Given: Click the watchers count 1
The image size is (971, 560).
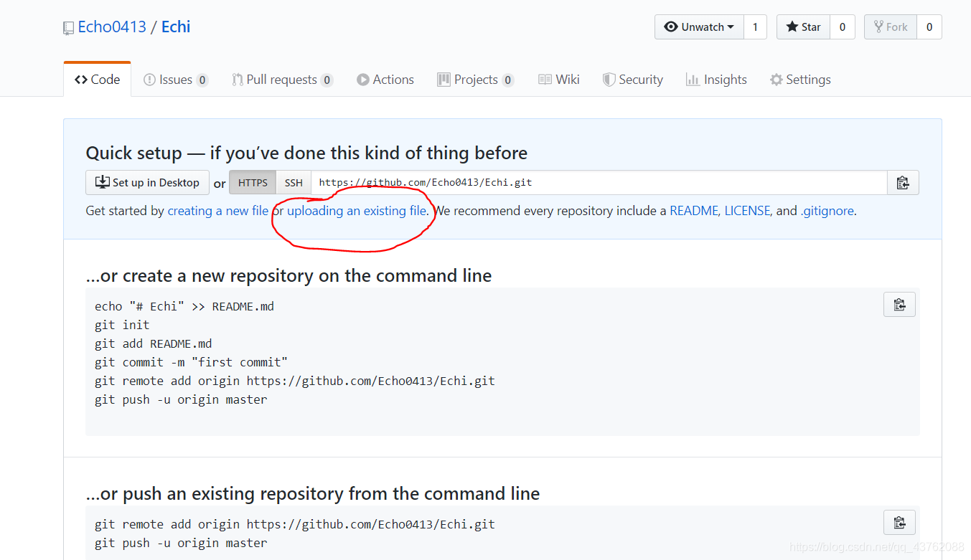Looking at the screenshot, I should [755, 27].
